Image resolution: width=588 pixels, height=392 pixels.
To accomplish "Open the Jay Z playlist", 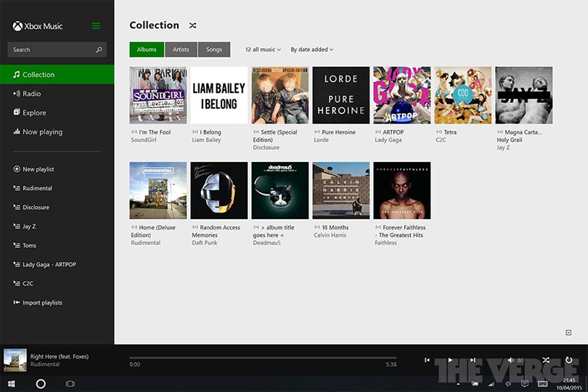I will 25,226.
